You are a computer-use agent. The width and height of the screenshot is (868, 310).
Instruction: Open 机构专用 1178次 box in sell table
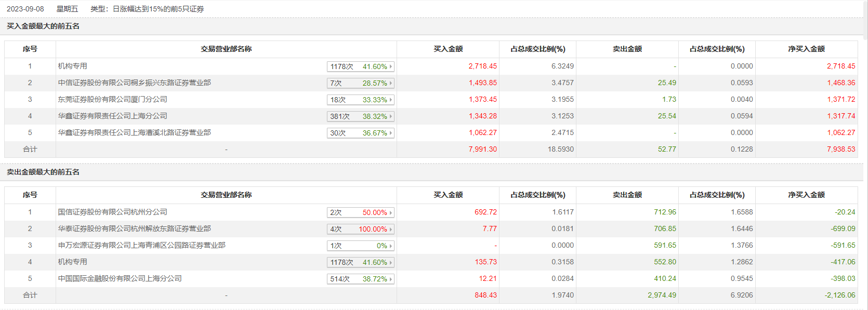click(x=361, y=262)
